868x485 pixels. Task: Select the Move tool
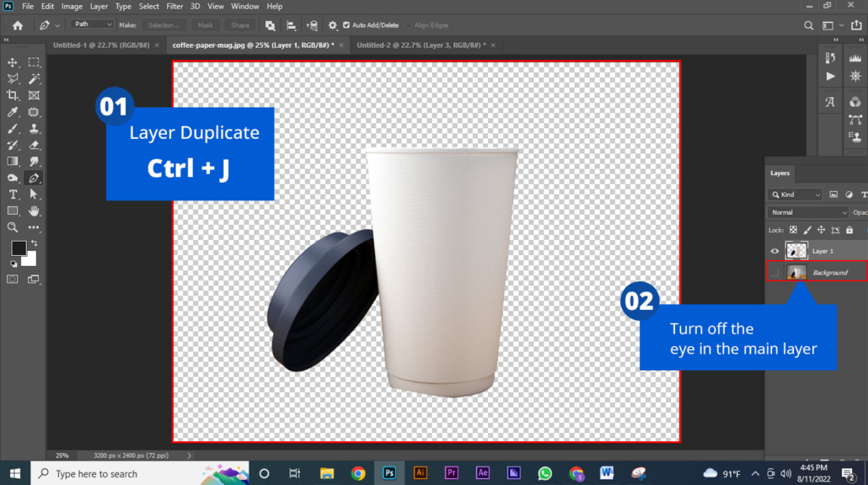pyautogui.click(x=13, y=62)
